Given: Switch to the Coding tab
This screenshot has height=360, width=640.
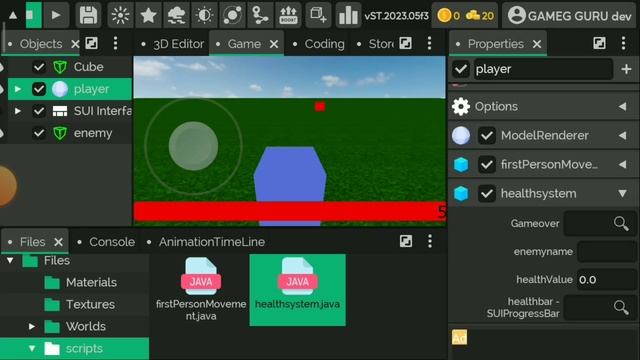Looking at the screenshot, I should point(324,44).
